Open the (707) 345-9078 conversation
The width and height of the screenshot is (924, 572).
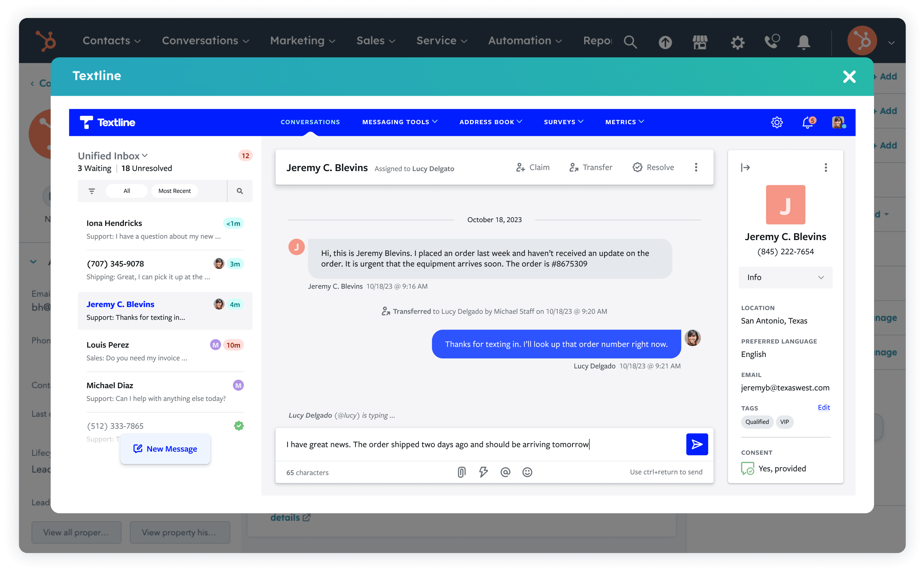point(165,270)
